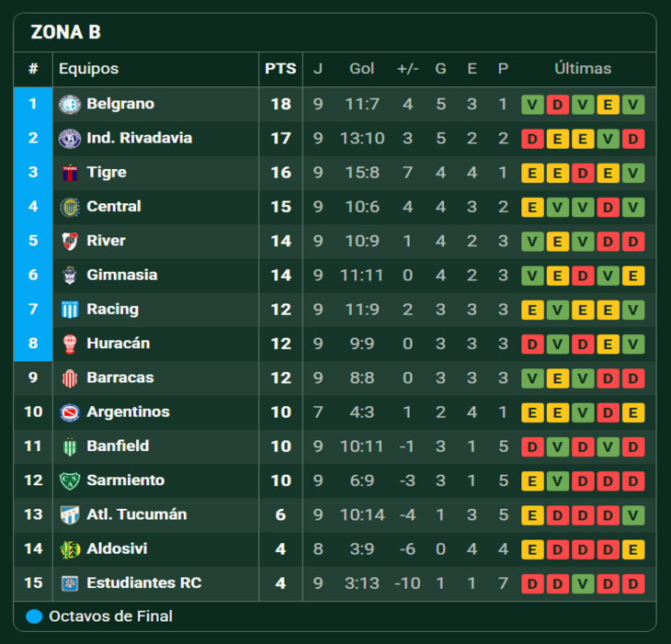Viewport: 671px width, 644px height.
Task: Click the Equipos column header
Action: pos(88,69)
